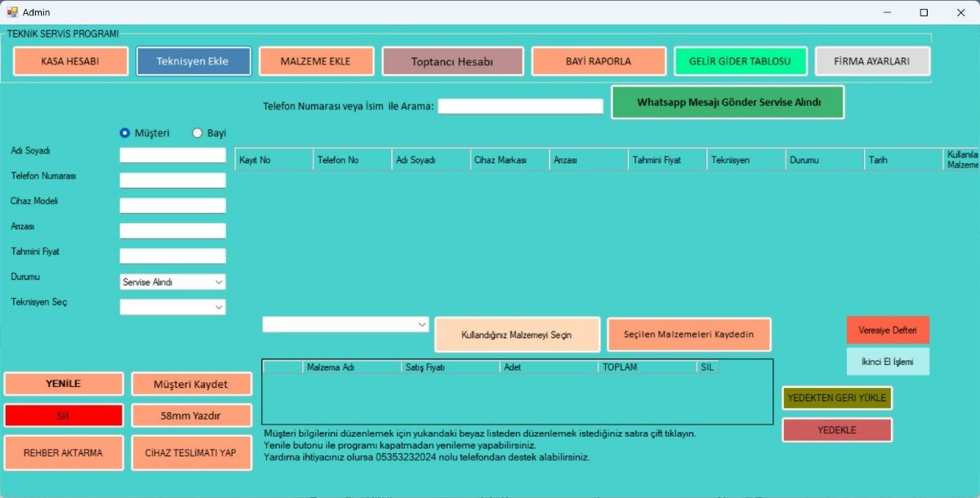This screenshot has width=980, height=498.
Task: Restore data with YEDEKTEN GERİ YÜKLE
Action: (x=837, y=398)
